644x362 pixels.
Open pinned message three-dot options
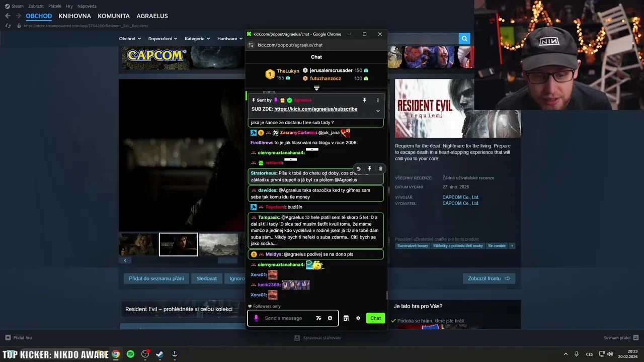[378, 100]
